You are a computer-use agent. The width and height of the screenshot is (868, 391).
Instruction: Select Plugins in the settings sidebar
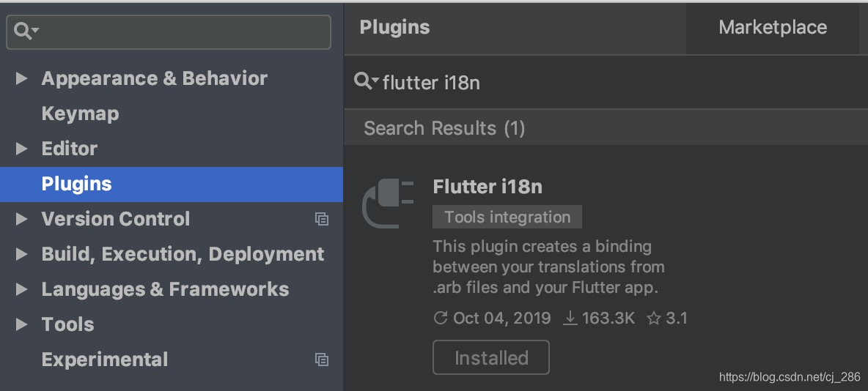pos(76,184)
